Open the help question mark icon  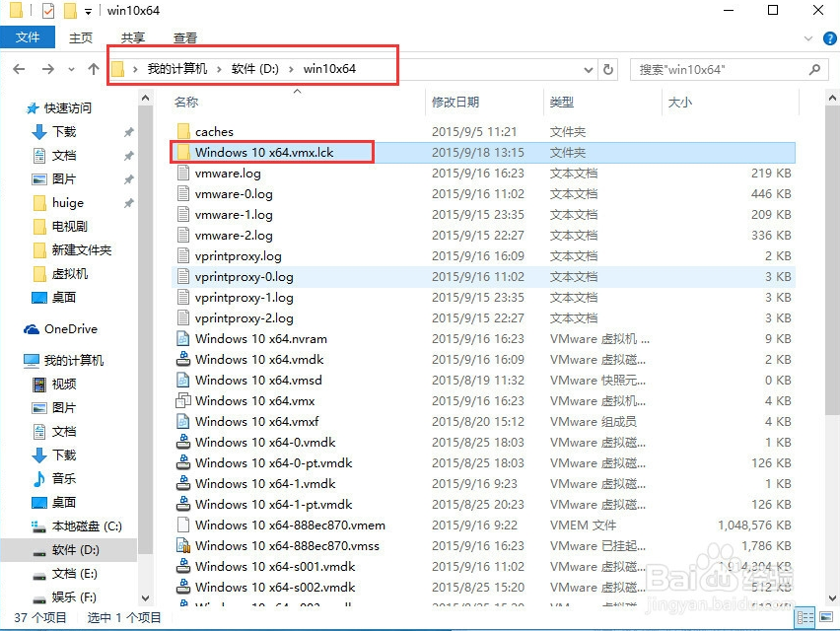click(x=829, y=38)
